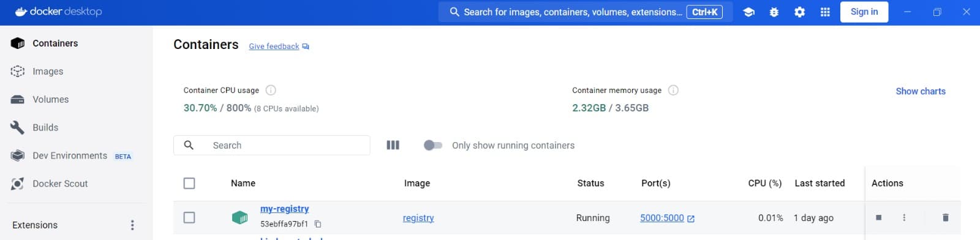Open the registry image link

[x=418, y=218]
